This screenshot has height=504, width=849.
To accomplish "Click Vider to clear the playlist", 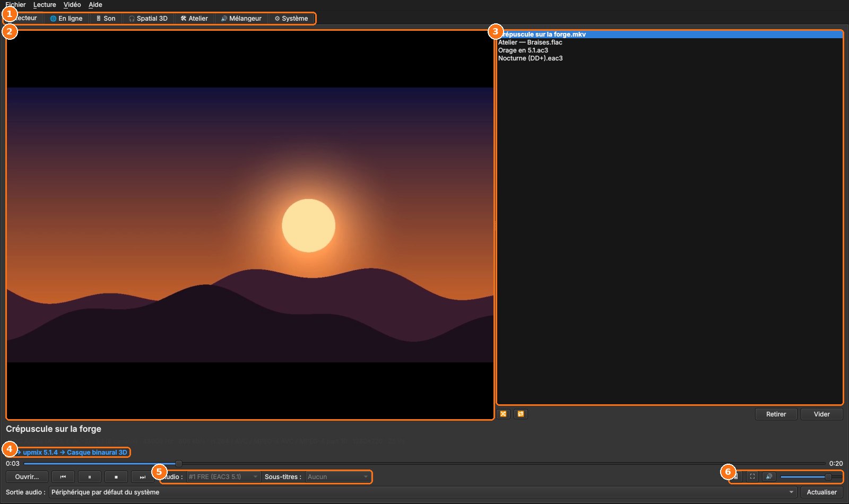I will pos(822,414).
